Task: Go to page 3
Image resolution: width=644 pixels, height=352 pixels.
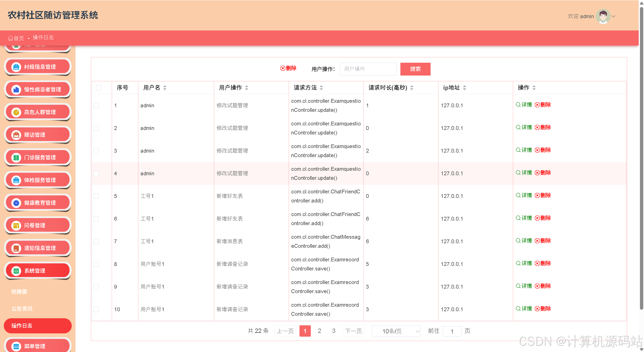Action: click(334, 331)
